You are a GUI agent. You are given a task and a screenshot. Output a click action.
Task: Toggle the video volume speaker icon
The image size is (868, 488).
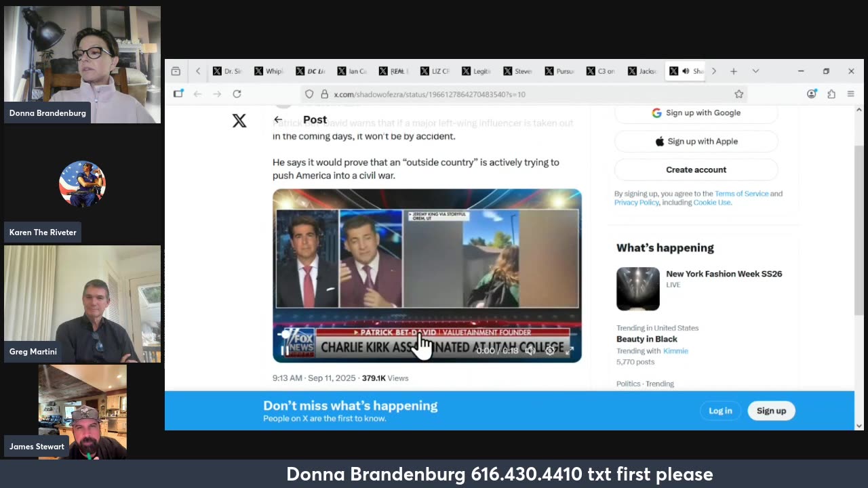coord(530,350)
